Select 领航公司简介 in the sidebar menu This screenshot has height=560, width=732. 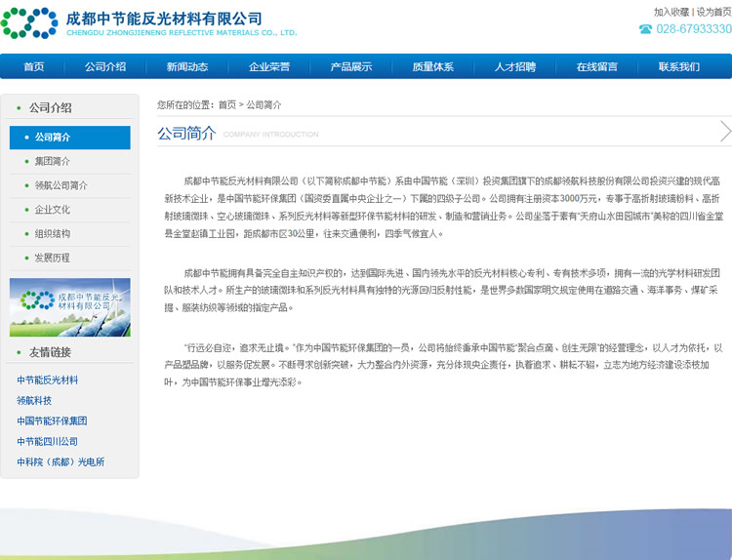click(x=61, y=185)
